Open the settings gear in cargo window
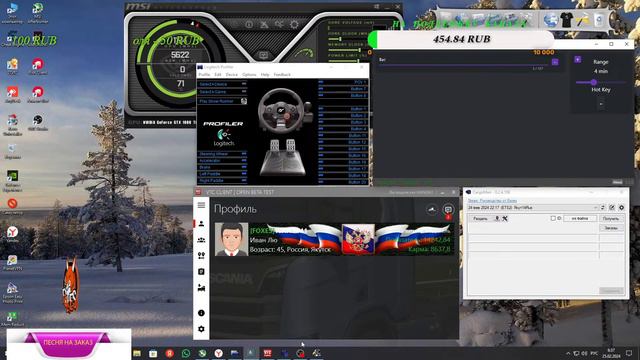 click(621, 208)
